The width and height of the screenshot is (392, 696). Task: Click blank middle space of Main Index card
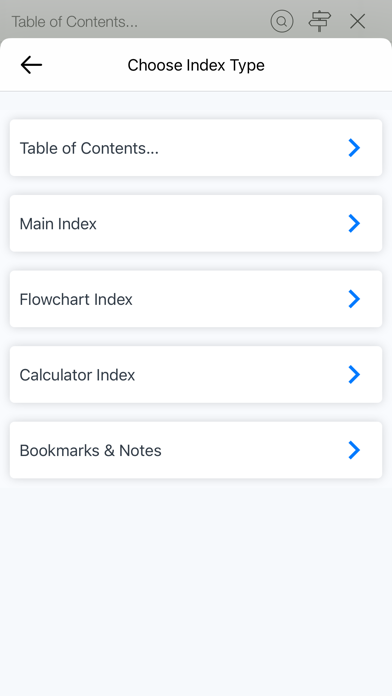pyautogui.click(x=222, y=223)
